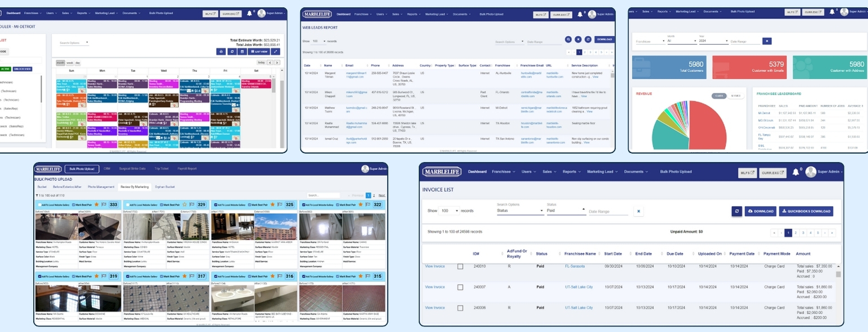The width and height of the screenshot is (868, 332).
Task: Switch to the Orphan Bucket tab
Action: [165, 187]
